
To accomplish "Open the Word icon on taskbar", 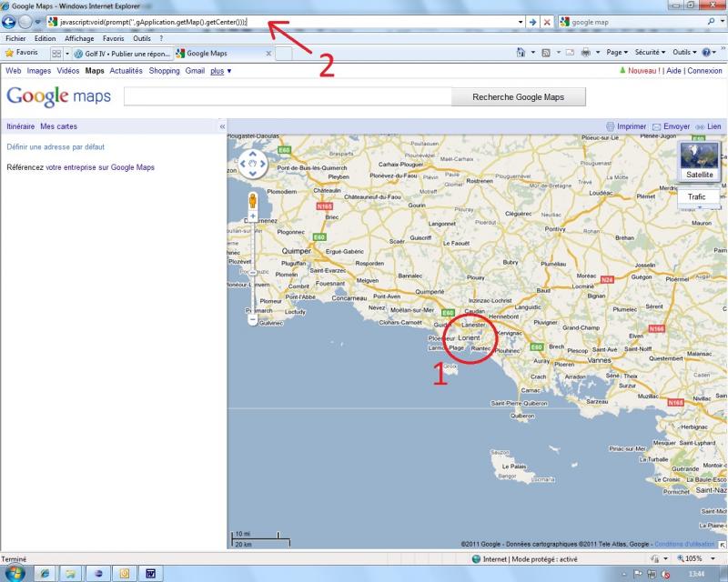I will (x=150, y=574).
